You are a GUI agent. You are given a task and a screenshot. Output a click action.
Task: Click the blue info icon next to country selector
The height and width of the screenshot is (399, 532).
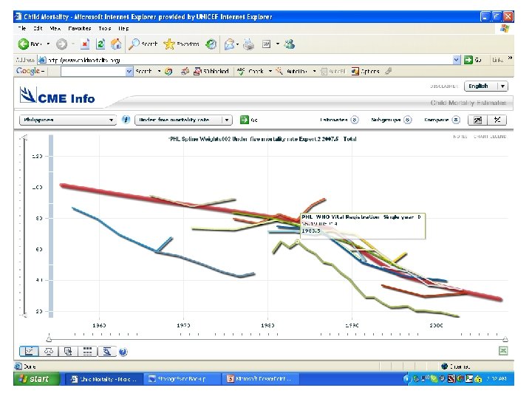coord(126,120)
